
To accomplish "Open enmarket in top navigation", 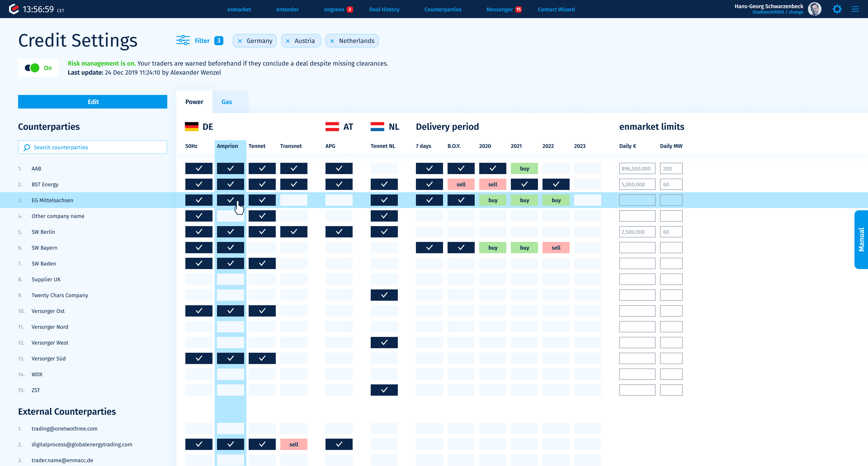I will click(x=239, y=9).
